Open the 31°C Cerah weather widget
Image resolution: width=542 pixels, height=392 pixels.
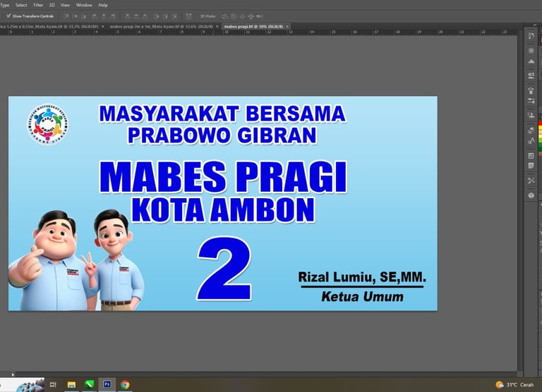[x=514, y=385]
